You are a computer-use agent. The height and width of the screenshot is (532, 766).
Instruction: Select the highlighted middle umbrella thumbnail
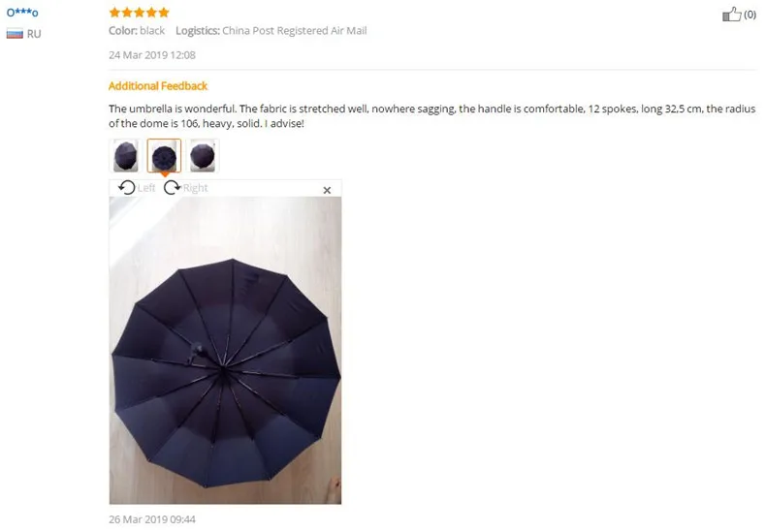coord(164,156)
